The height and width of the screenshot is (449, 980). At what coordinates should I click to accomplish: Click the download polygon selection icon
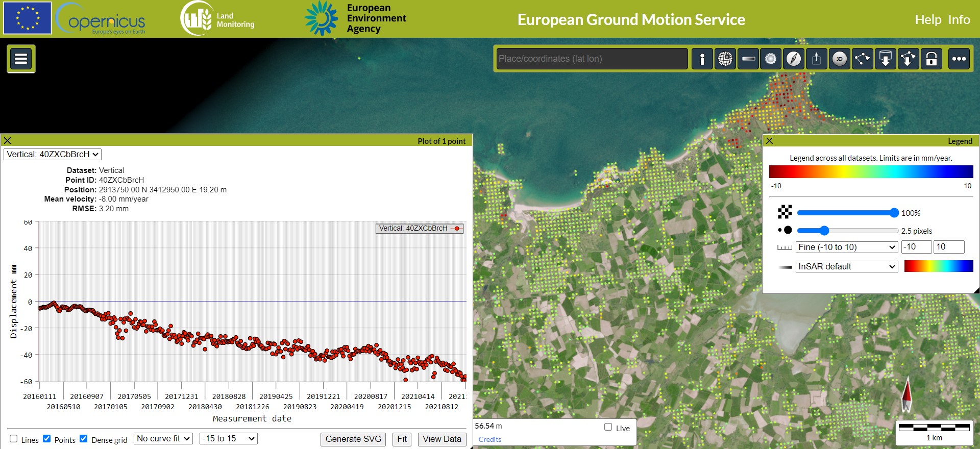click(908, 59)
